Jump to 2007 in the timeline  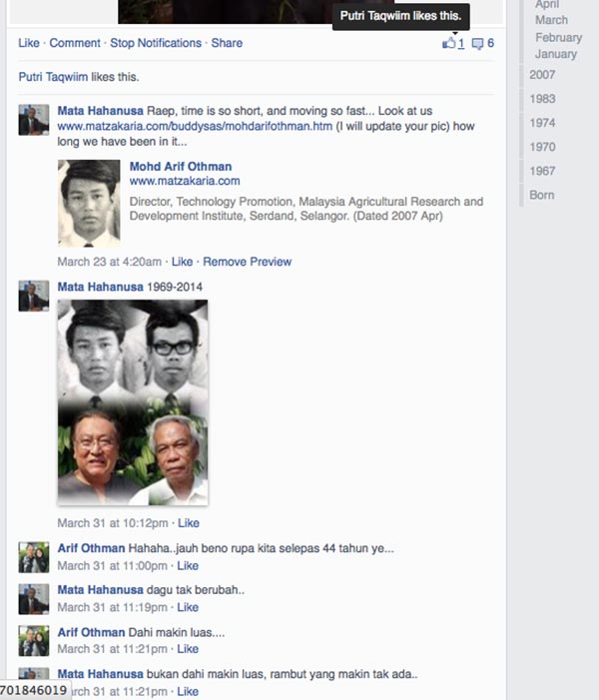[x=543, y=75]
